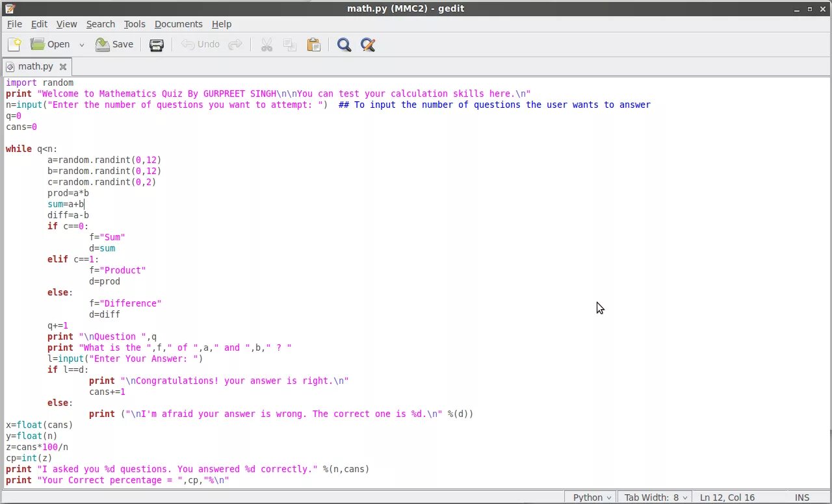The height and width of the screenshot is (504, 832).
Task: Close the math.py tab
Action: click(x=63, y=66)
